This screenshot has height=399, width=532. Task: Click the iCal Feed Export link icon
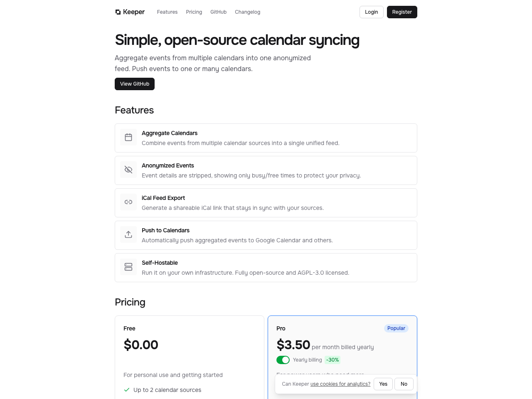point(128,202)
